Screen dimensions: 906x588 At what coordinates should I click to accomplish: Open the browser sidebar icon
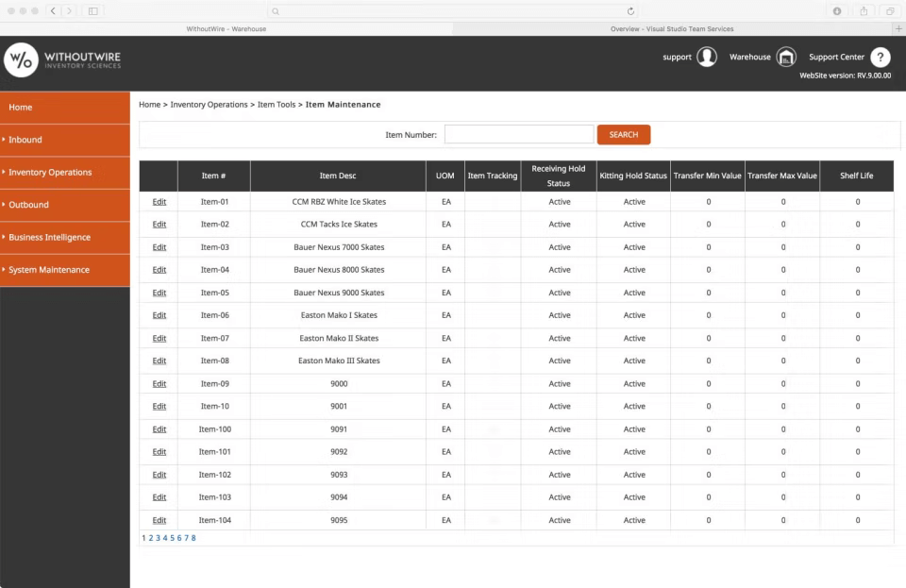pos(92,10)
